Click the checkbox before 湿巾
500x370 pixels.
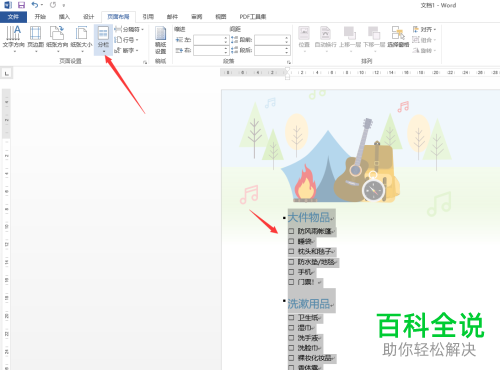(x=291, y=328)
